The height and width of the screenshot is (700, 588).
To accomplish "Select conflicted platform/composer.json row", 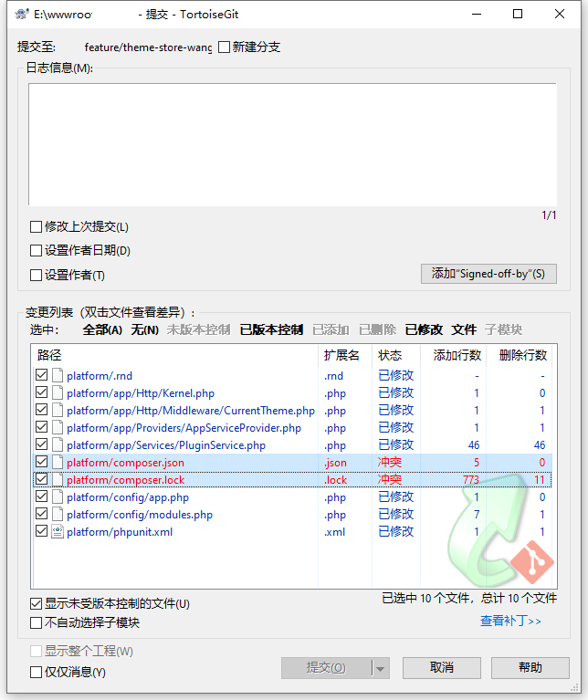I will 292,462.
